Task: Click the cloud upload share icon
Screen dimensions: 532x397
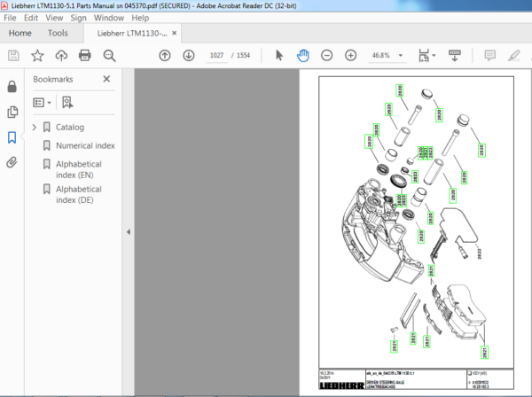Action: [x=61, y=55]
